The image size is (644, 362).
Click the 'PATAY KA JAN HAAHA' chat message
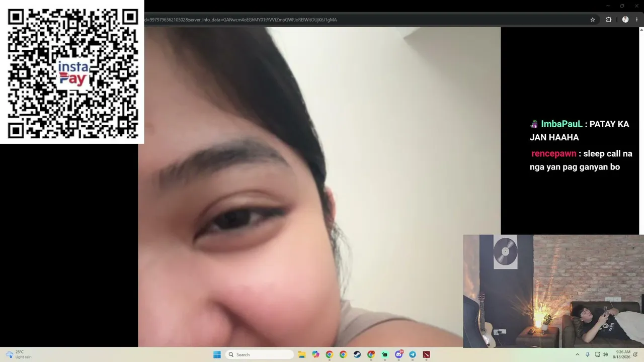(x=580, y=131)
